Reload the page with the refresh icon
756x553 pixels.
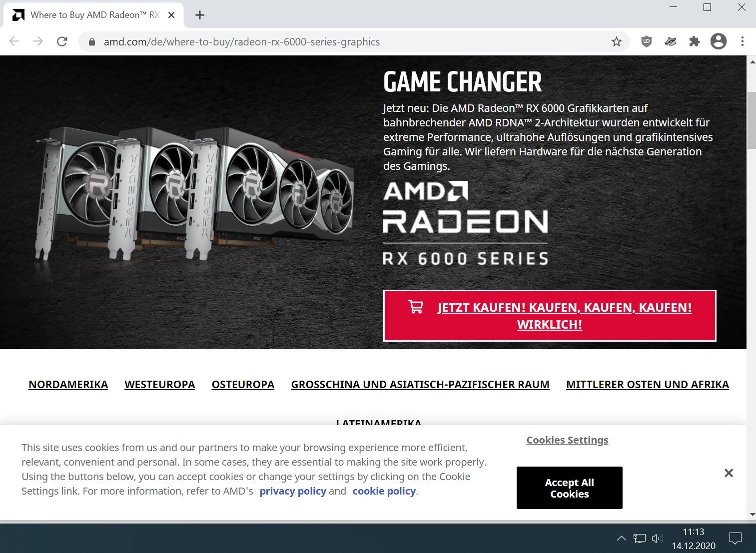pyautogui.click(x=62, y=41)
